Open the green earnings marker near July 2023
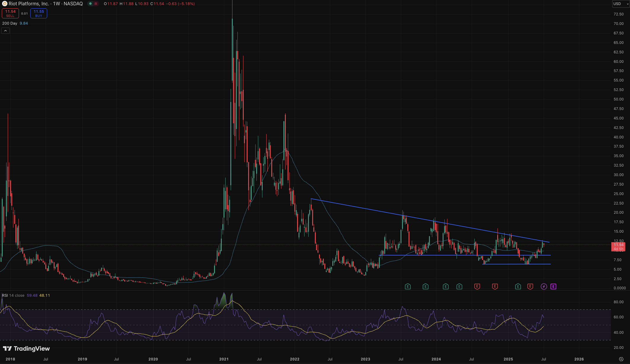630x364 pixels. [x=408, y=286]
